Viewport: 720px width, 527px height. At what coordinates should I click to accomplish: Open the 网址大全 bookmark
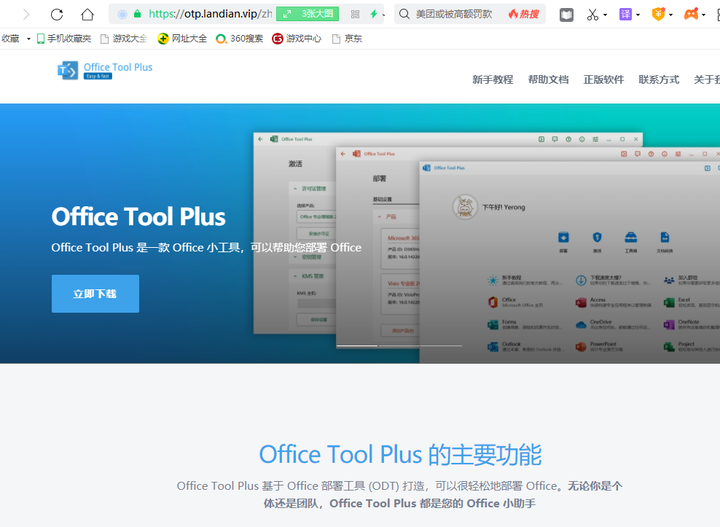click(182, 39)
